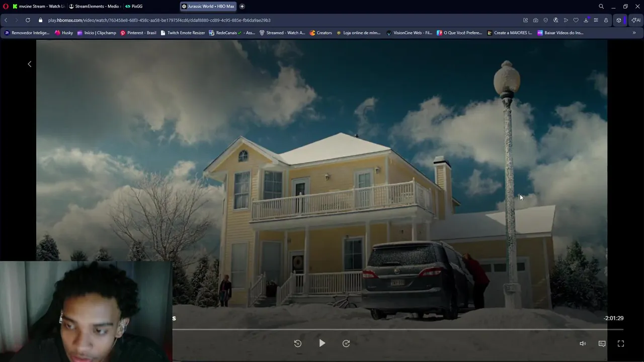The image size is (644, 362).
Task: Click the webcam overlay thumbnail
Action: [86, 311]
